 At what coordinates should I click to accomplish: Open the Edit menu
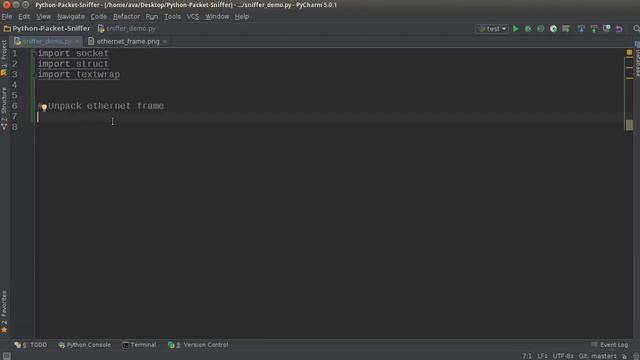pyautogui.click(x=24, y=17)
